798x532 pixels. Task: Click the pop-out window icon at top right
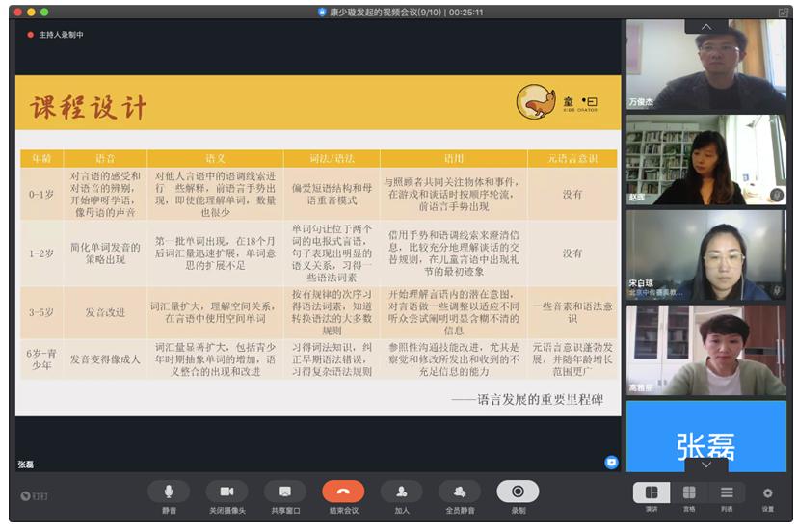click(x=784, y=12)
